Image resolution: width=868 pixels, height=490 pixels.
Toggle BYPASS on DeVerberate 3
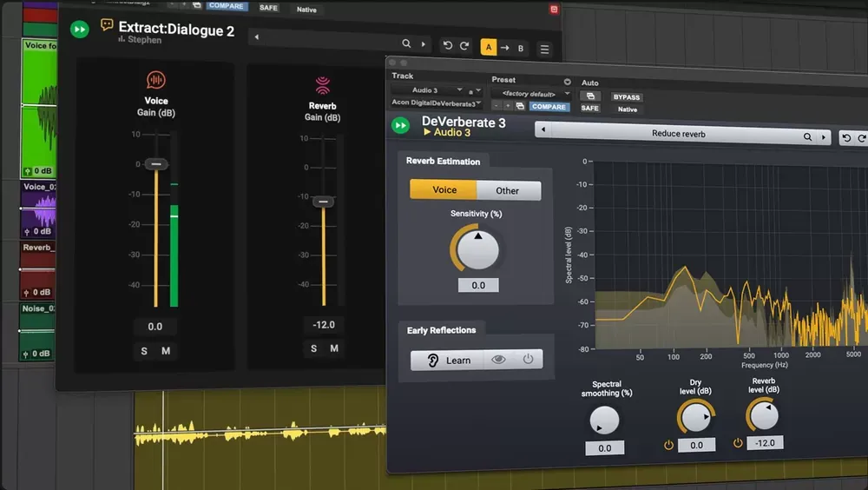tap(627, 97)
